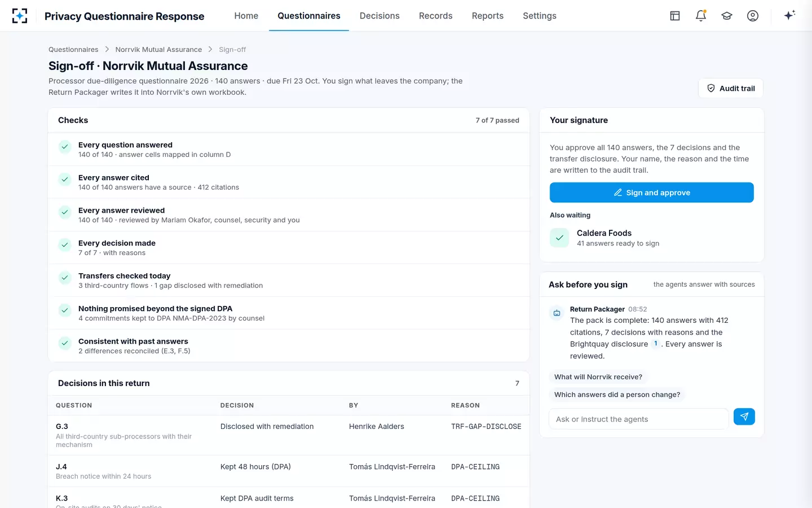
Task: Click the REASON column header
Action: tap(465, 405)
